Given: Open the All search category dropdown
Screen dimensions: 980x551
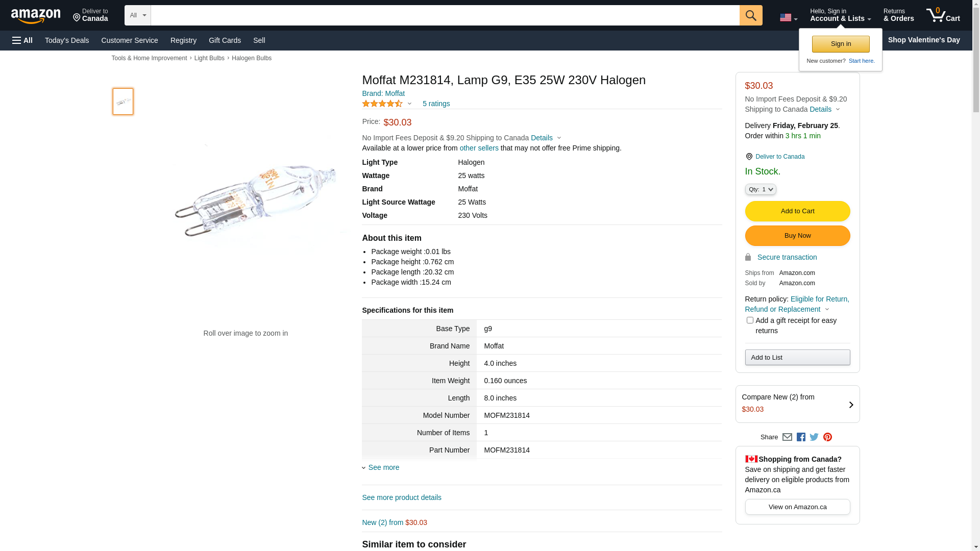Looking at the screenshot, I should pyautogui.click(x=137, y=15).
